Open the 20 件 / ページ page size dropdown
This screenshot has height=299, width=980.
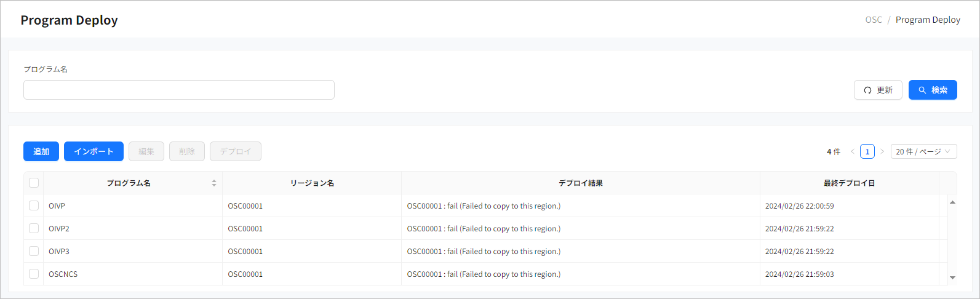923,151
